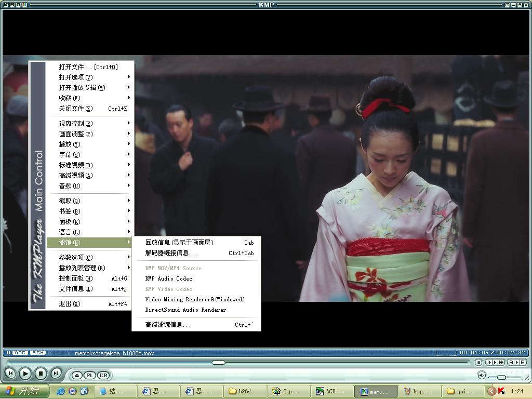Select Video Mixing Renderer9(Windowed) entry
The image size is (532, 399).
pos(196,299)
